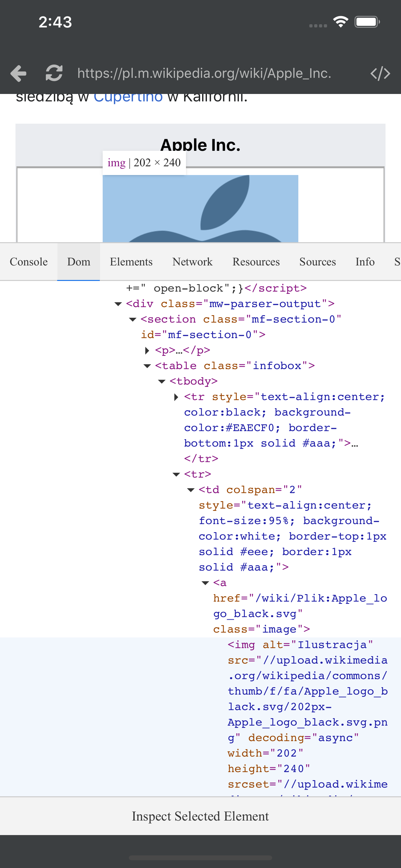Tap the class="image" attribute text
The height and width of the screenshot is (868, 401).
(262, 629)
